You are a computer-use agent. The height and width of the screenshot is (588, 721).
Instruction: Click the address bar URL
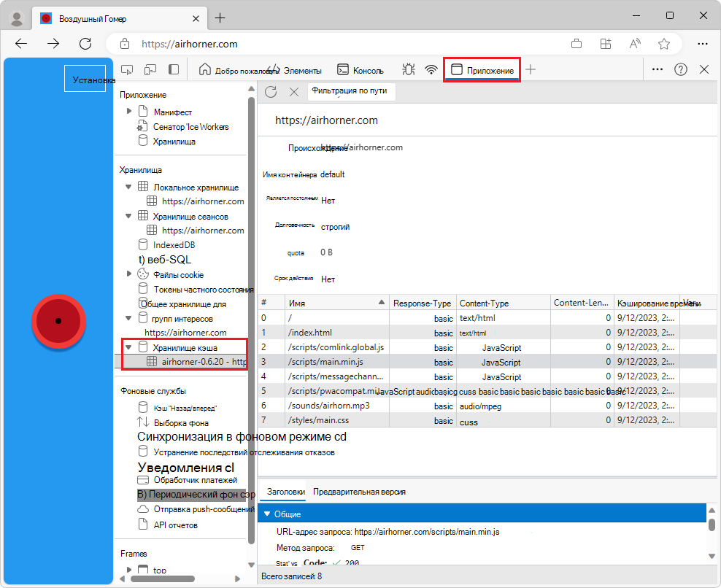pos(190,44)
